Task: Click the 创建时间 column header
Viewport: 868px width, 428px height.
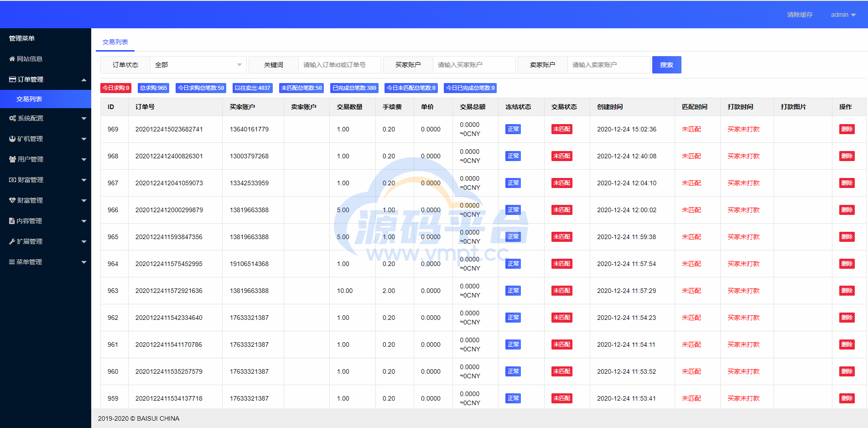Action: 610,107
